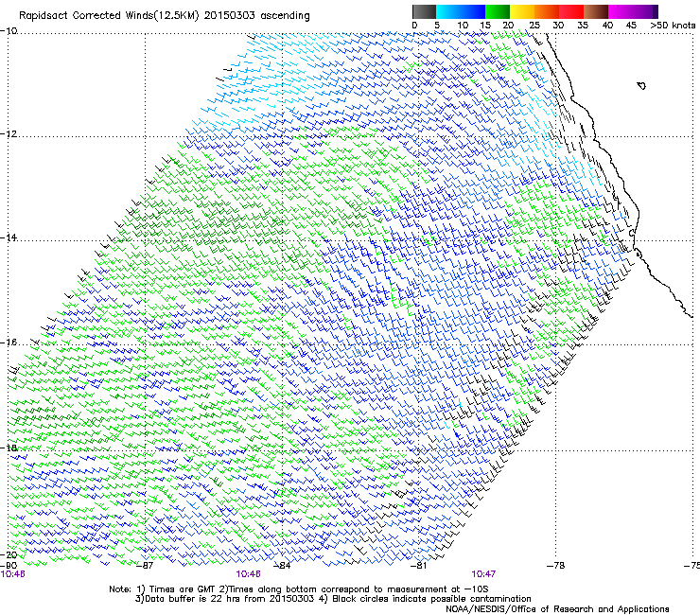Click the '20' legend tick label
The width and height of the screenshot is (700, 615).
click(509, 26)
